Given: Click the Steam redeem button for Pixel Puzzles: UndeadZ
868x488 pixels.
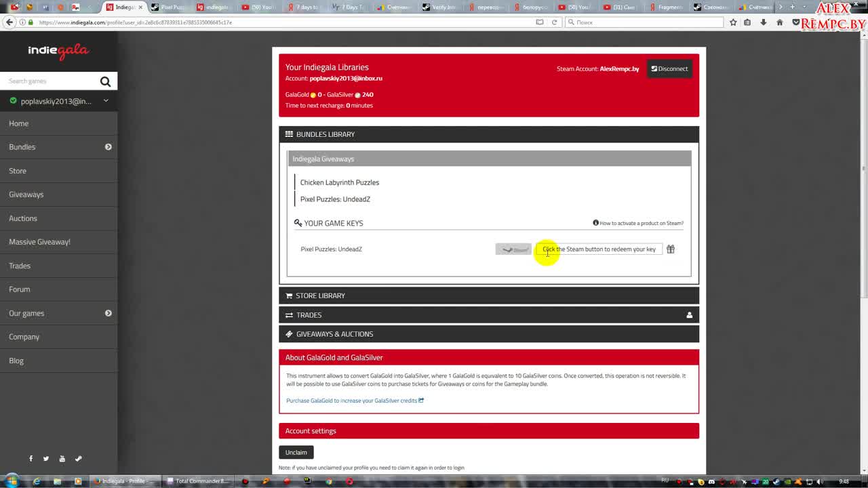Looking at the screenshot, I should (513, 249).
